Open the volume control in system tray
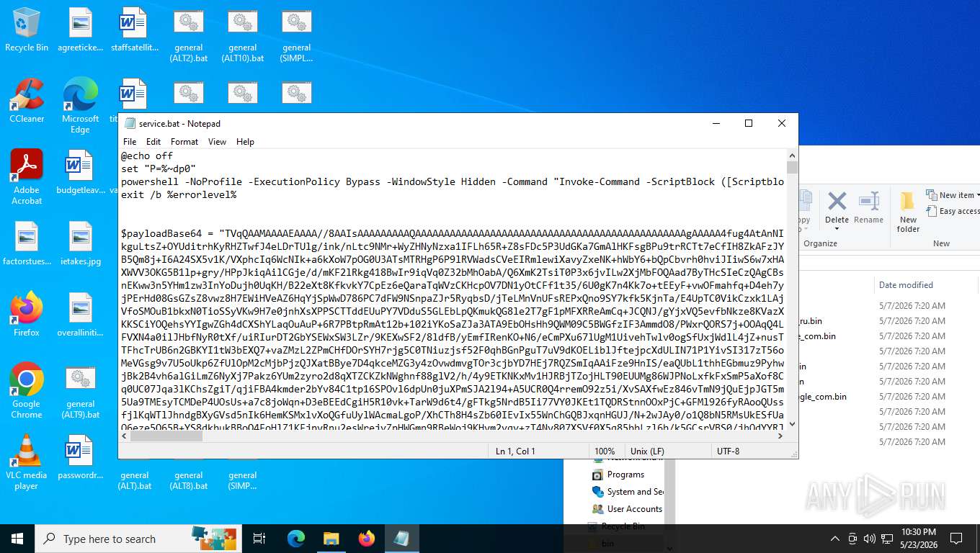The height and width of the screenshot is (553, 980). (870, 539)
